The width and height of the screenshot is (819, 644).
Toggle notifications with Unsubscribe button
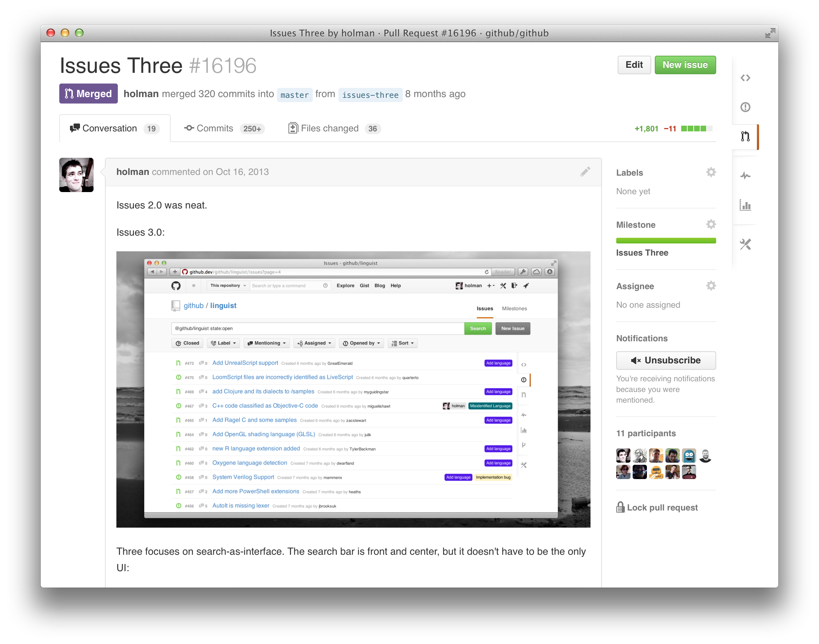coord(666,361)
